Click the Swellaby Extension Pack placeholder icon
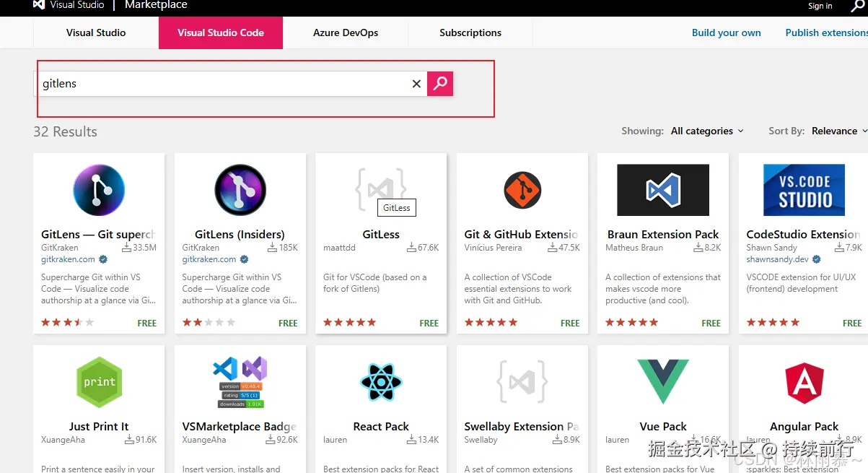 (522, 381)
